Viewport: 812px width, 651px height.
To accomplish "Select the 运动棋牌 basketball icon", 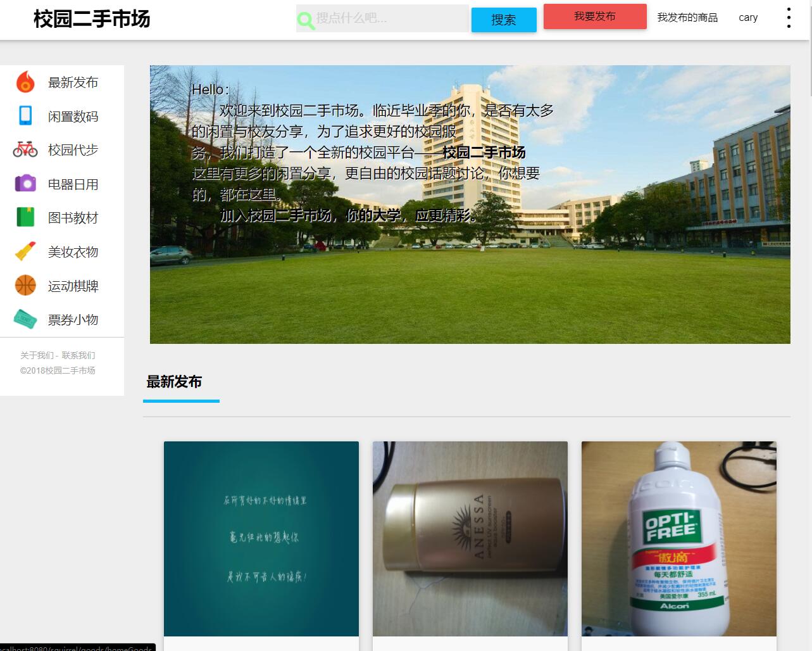I will 25,285.
